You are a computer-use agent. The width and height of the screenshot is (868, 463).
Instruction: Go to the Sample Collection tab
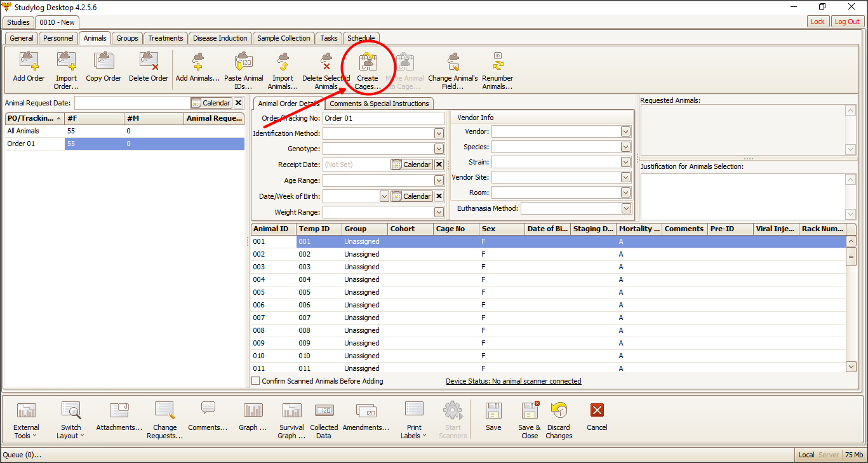click(284, 38)
